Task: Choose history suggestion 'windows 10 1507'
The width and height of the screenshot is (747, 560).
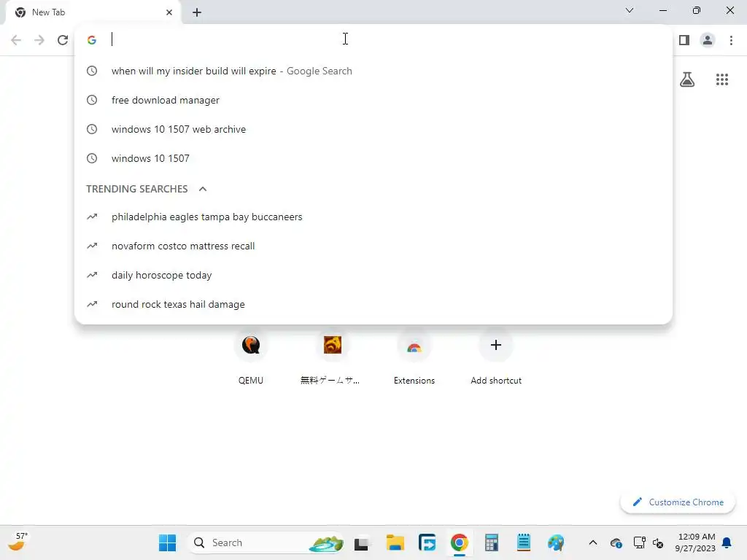Action: click(x=373, y=158)
